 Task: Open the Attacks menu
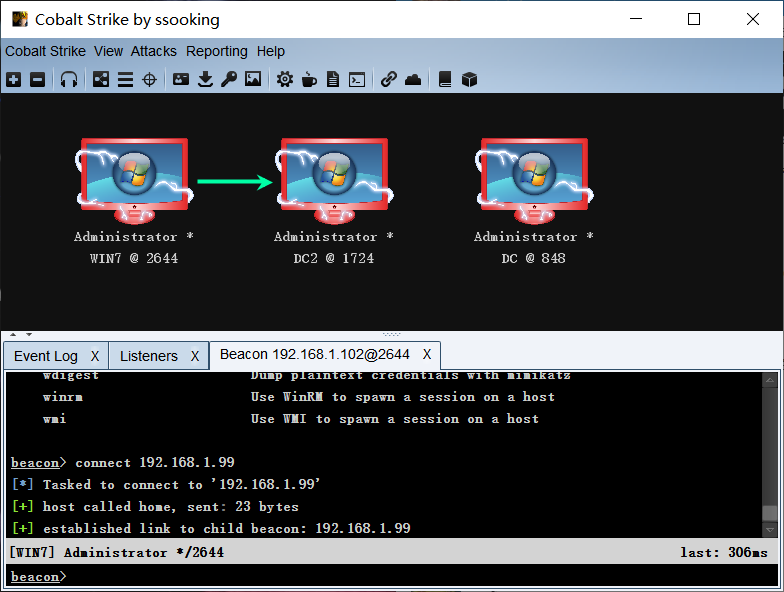click(154, 51)
